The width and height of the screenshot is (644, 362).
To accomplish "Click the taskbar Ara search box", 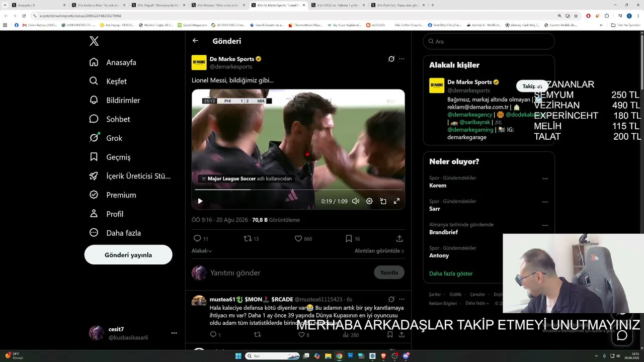I will click(x=272, y=356).
